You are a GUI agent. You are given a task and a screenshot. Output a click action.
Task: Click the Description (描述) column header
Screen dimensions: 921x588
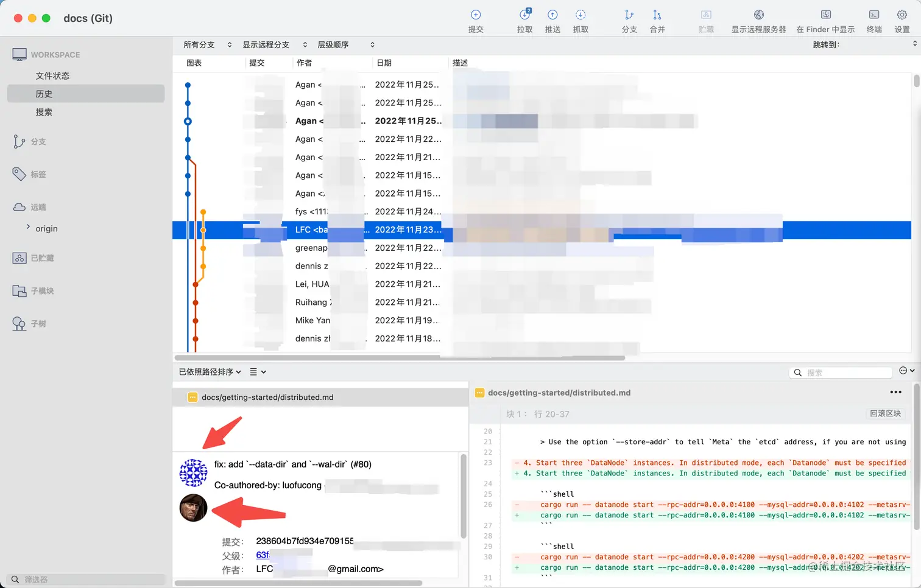460,63
